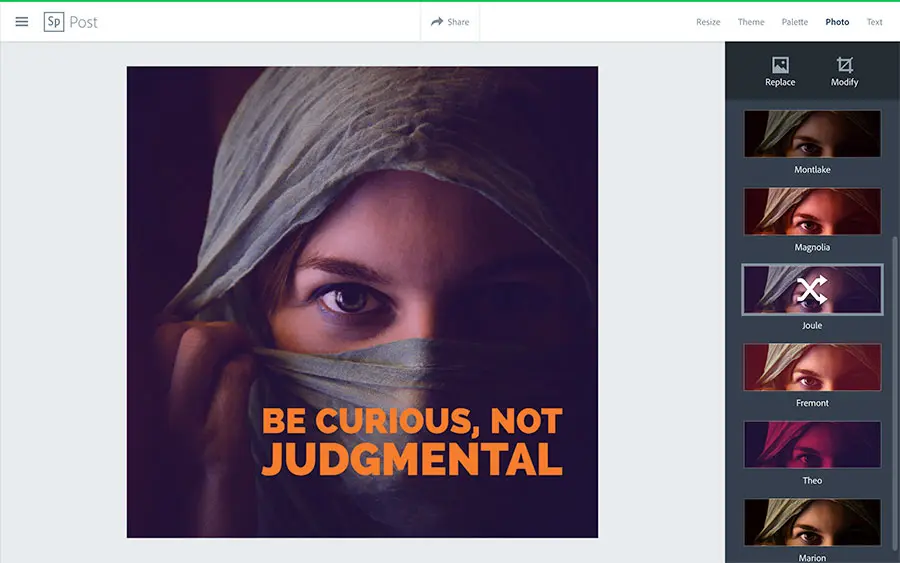Click the Replace label
This screenshot has width=900, height=563.
pyautogui.click(x=780, y=82)
